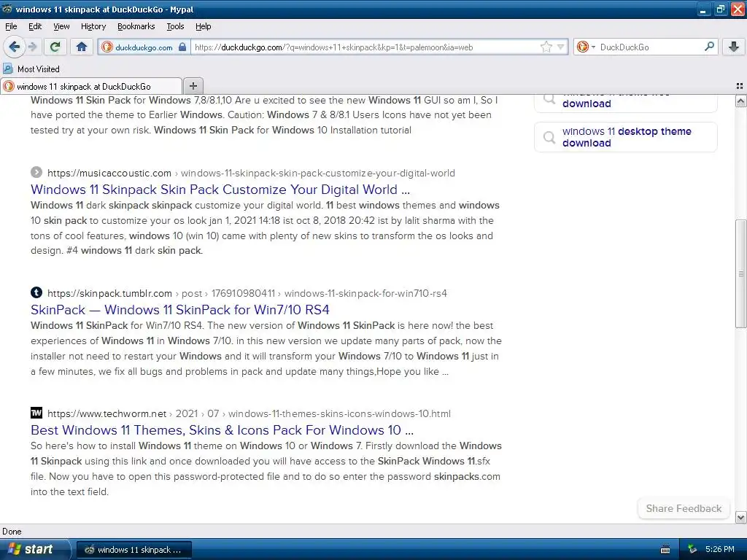747x560 pixels.
Task: Click the Share Feedback button
Action: (x=684, y=508)
